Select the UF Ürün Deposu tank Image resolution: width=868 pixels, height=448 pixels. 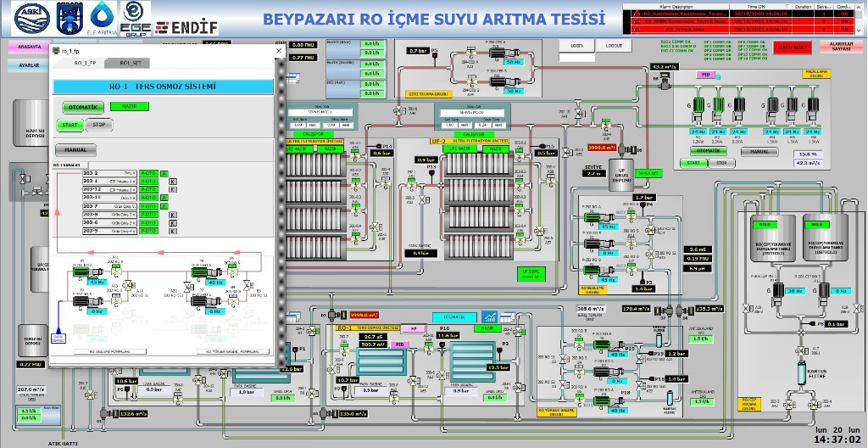[621, 176]
